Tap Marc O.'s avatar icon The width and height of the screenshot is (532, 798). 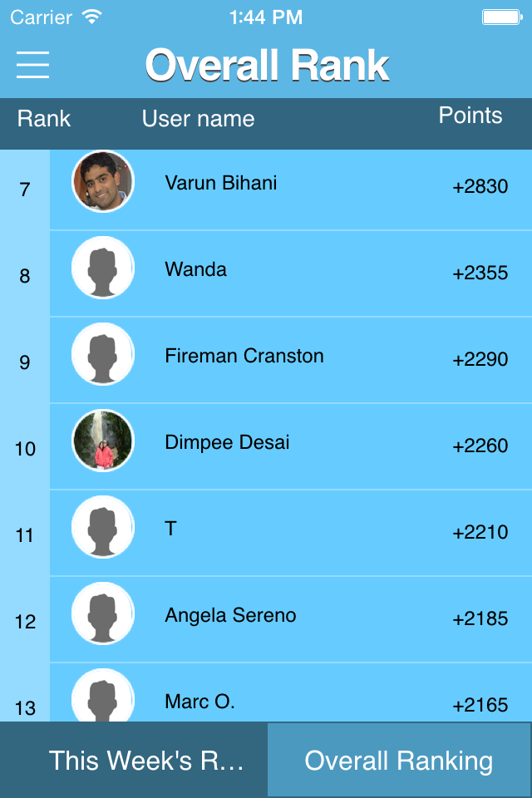tap(103, 695)
